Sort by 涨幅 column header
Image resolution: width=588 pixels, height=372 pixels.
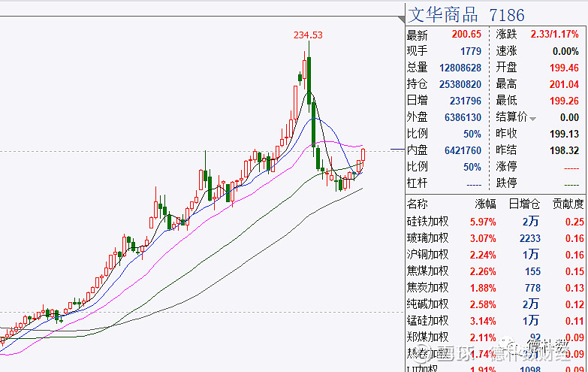486,204
